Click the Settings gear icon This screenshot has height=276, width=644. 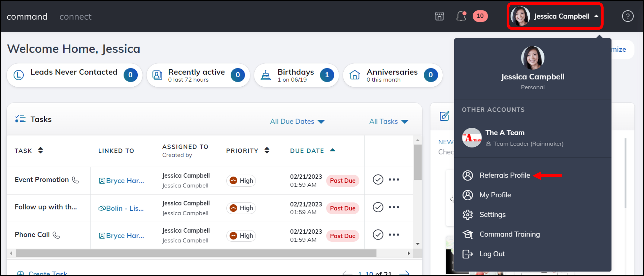coord(468,215)
